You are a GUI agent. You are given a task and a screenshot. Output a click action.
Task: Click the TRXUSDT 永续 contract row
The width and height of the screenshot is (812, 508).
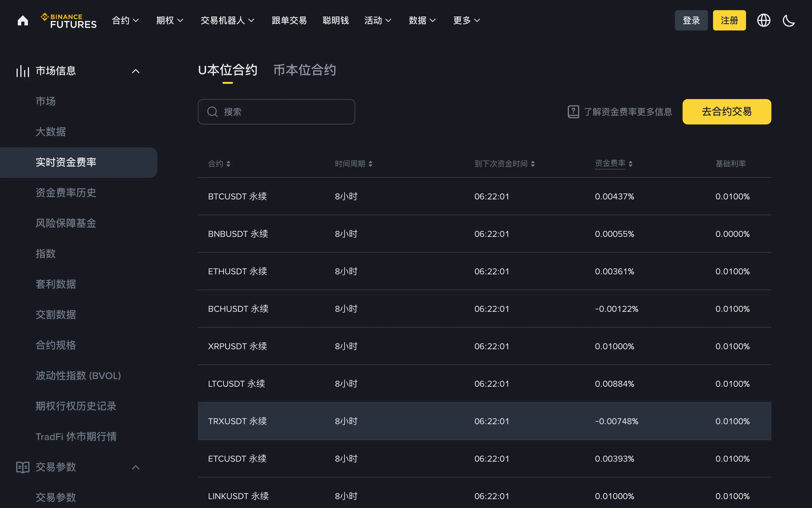(485, 421)
